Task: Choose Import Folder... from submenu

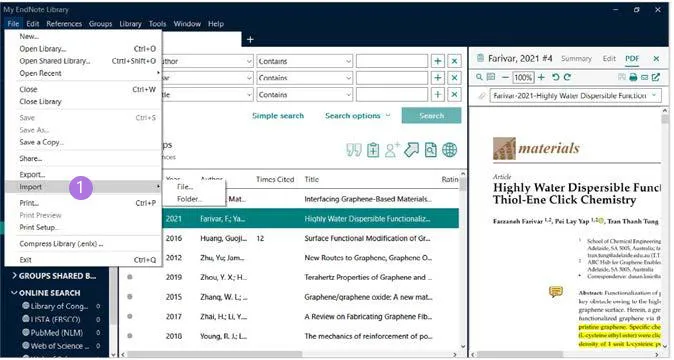Action: coord(190,199)
